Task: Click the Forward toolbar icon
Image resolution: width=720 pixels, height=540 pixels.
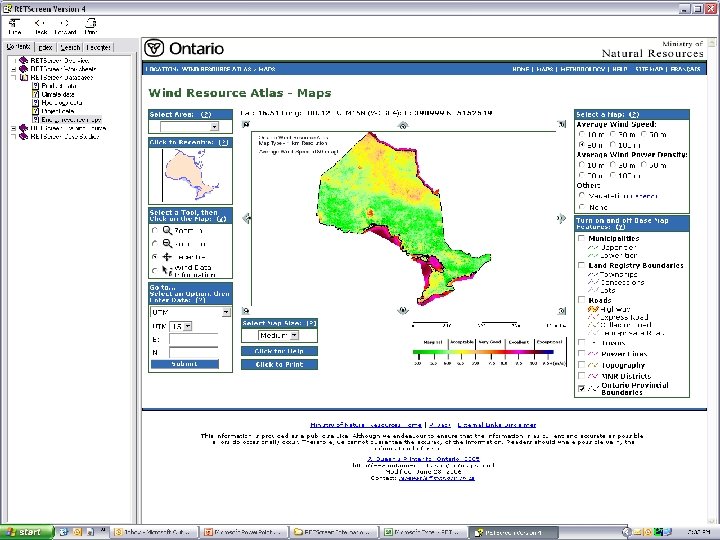Action: click(65, 25)
